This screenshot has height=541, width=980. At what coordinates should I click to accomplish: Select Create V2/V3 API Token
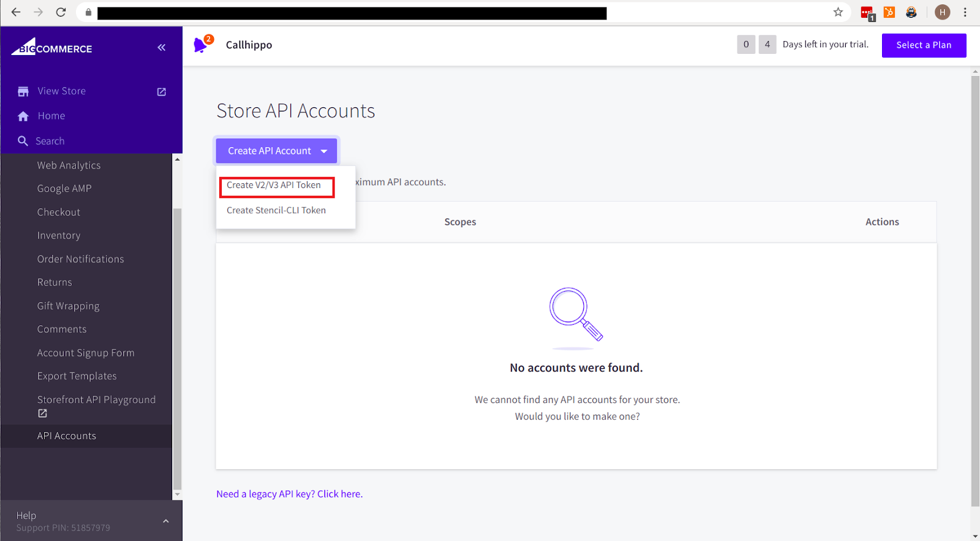[274, 185]
